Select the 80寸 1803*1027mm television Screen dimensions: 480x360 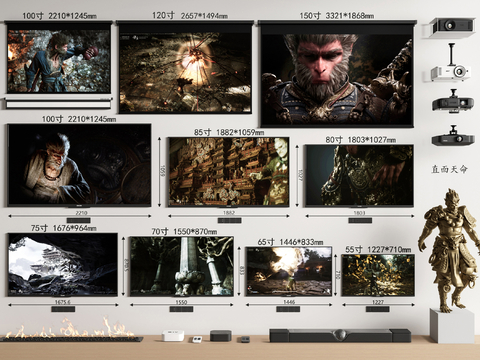(360, 176)
